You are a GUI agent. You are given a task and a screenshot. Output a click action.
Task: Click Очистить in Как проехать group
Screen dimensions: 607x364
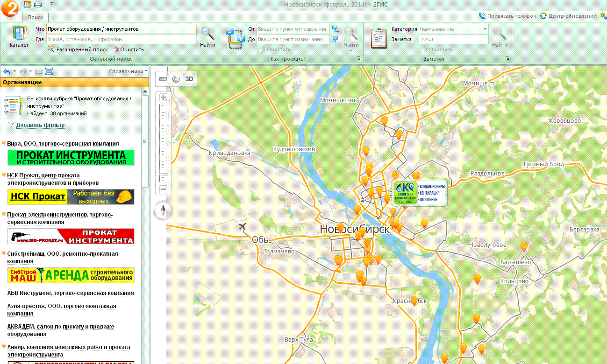[275, 49]
